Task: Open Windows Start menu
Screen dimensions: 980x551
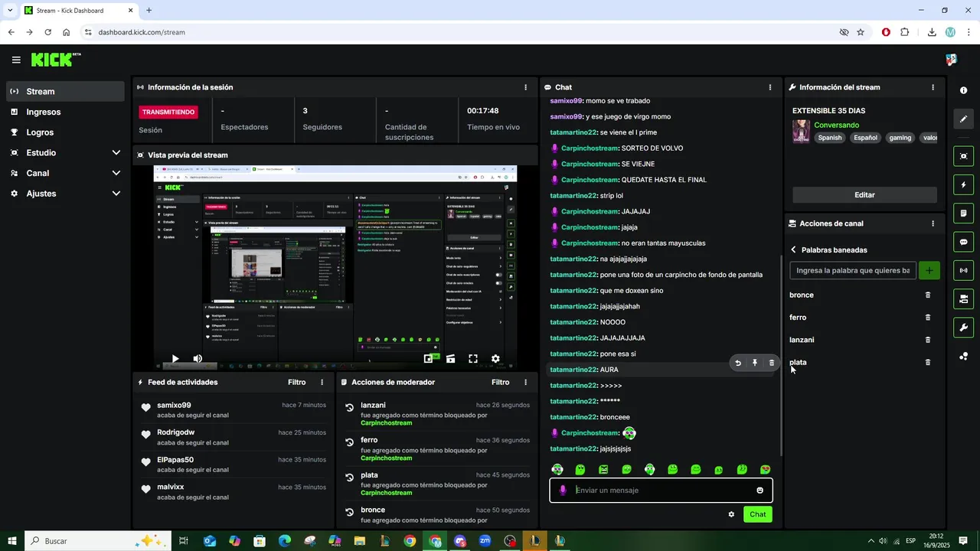Action: (11, 541)
